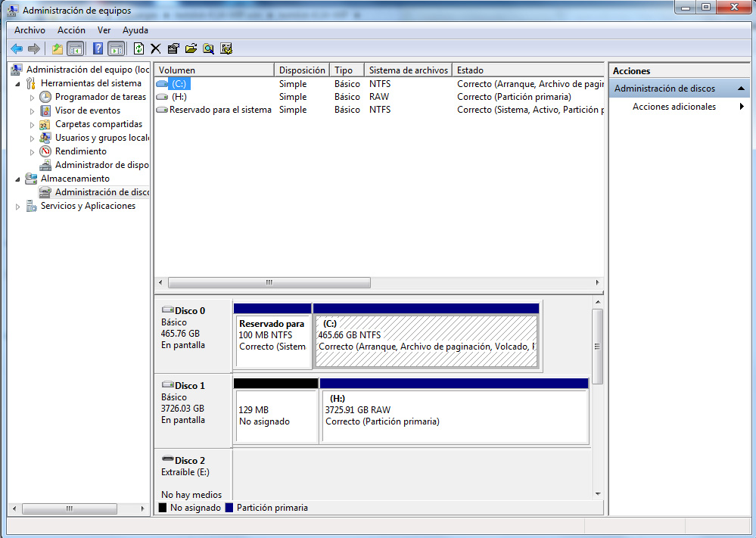Toggle the Actions pane toolbar button
Image resolution: width=756 pixels, height=538 pixels.
tap(116, 48)
